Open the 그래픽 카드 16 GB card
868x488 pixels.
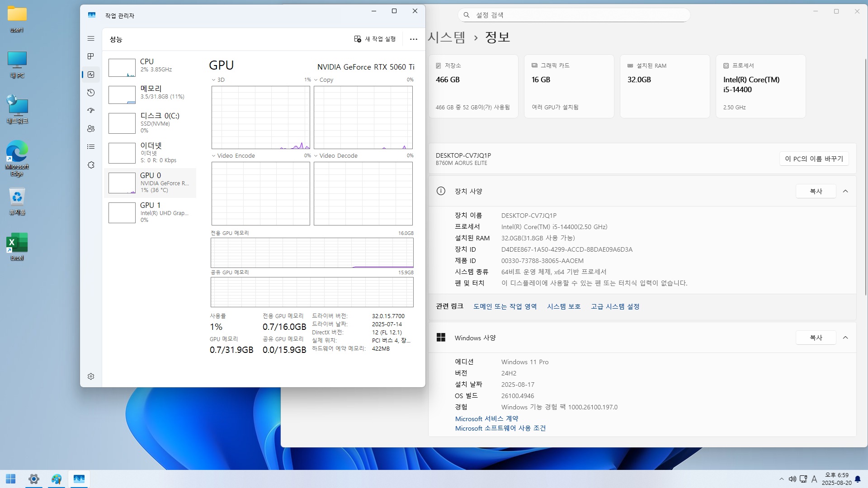pos(569,86)
